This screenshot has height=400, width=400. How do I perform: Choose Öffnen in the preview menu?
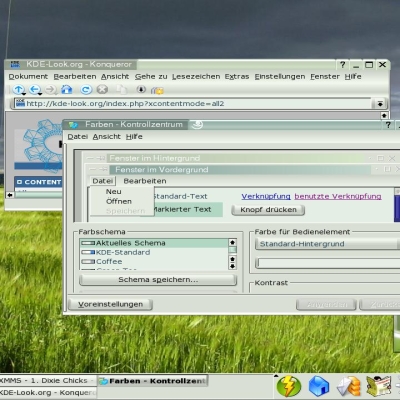(119, 201)
